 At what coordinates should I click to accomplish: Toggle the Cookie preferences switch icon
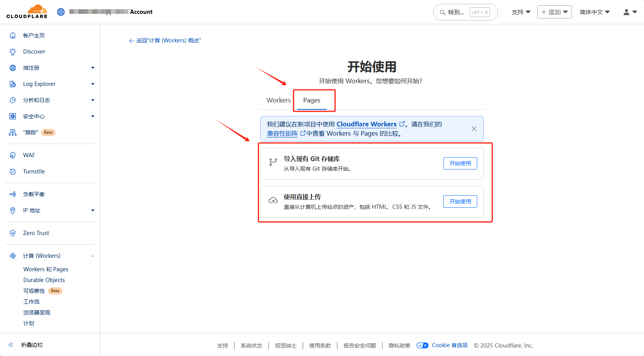pos(422,345)
